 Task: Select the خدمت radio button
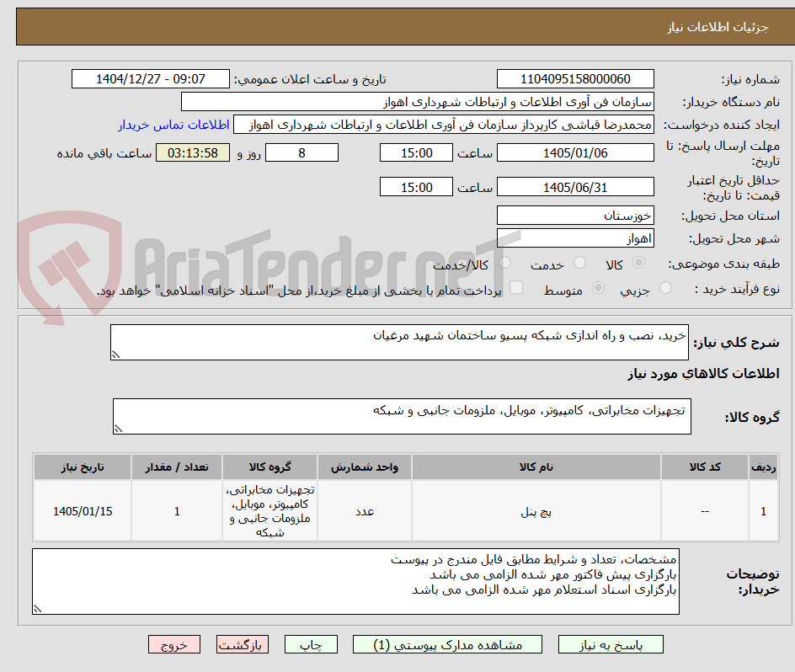point(579,263)
